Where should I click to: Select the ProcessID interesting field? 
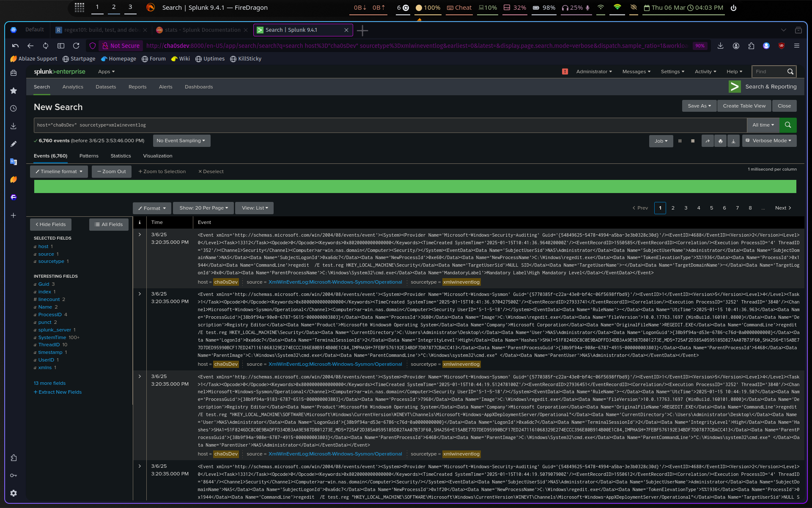(50, 315)
